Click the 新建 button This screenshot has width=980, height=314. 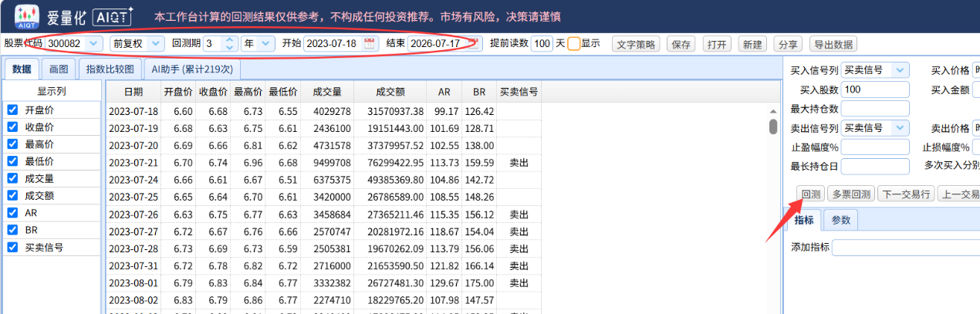[753, 44]
